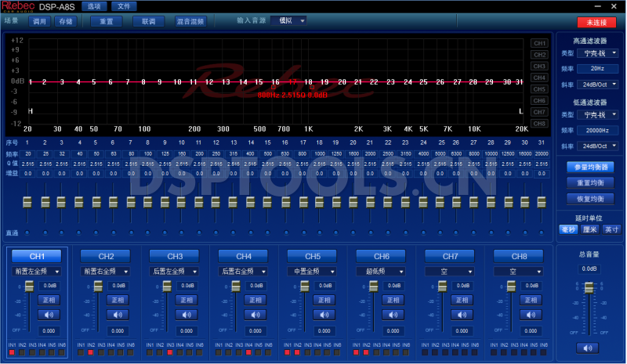Open low-pass filter type dropdown

tap(598, 114)
